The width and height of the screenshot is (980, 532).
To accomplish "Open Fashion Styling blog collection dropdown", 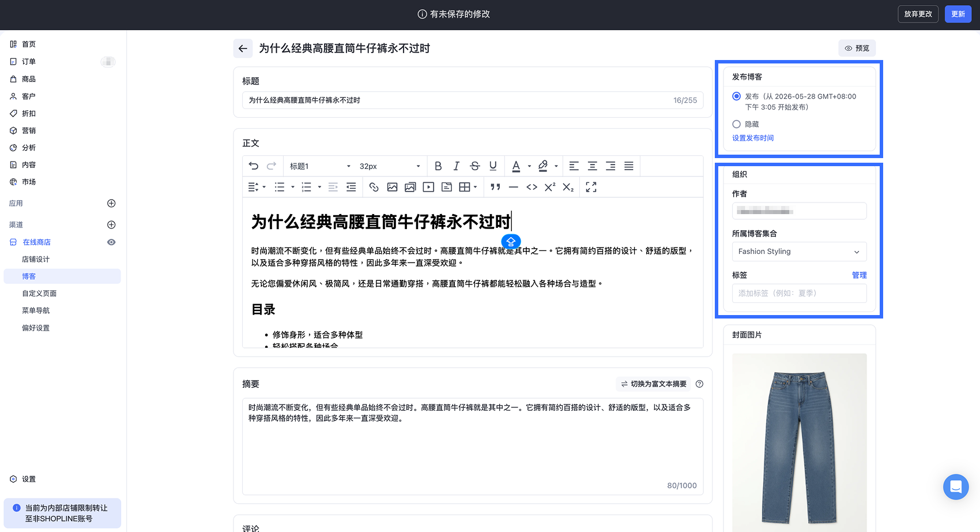I will (x=799, y=252).
